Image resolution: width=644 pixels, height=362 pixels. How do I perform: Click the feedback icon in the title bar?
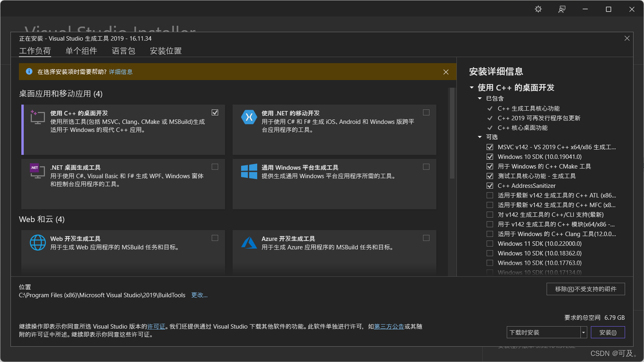[x=562, y=9]
